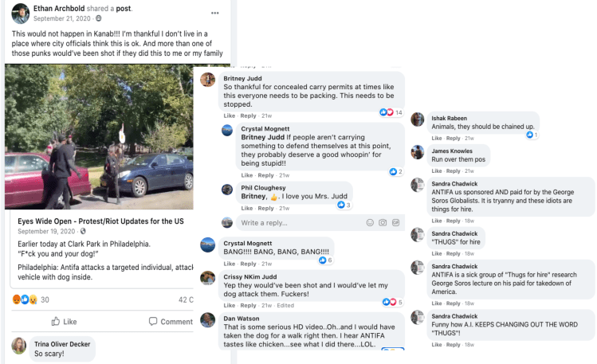Open the shared Philadelphia video thumbnail

99,137
